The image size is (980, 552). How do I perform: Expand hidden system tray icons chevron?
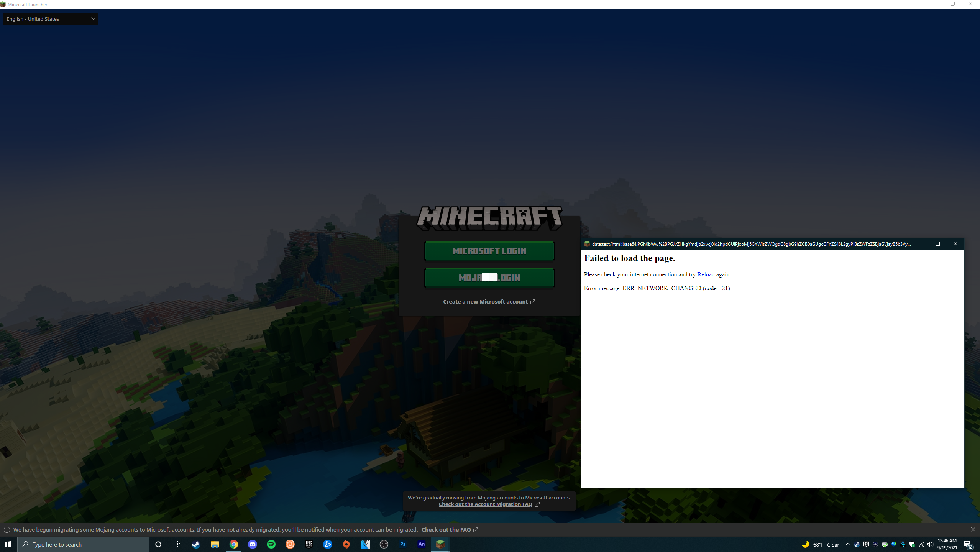coord(847,544)
